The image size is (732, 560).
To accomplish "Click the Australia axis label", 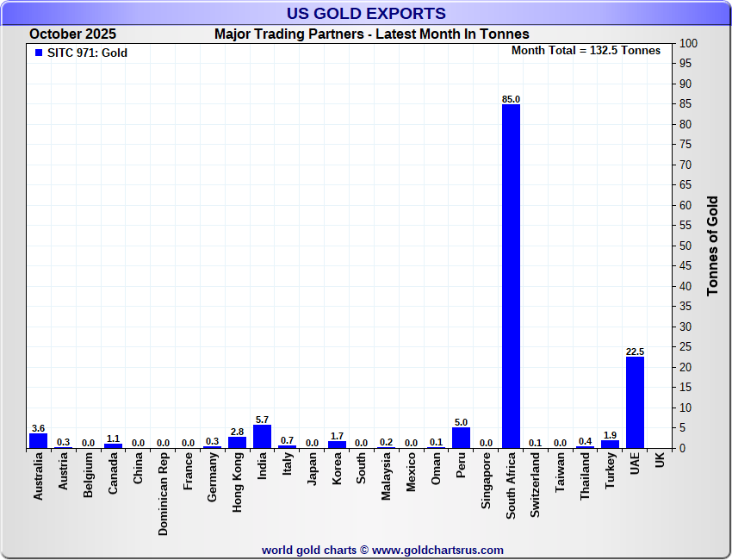I will coord(38,476).
